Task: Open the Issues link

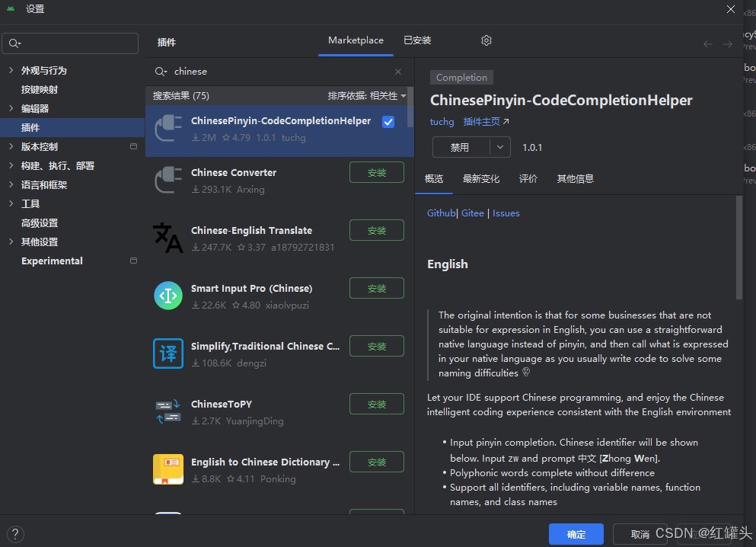Action: (x=506, y=213)
